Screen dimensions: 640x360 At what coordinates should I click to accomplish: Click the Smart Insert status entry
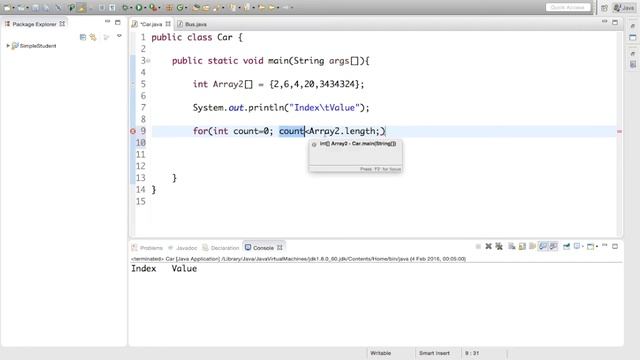(434, 353)
